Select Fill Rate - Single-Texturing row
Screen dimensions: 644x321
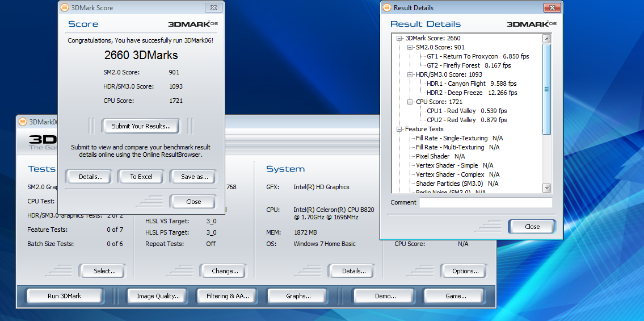click(x=459, y=138)
